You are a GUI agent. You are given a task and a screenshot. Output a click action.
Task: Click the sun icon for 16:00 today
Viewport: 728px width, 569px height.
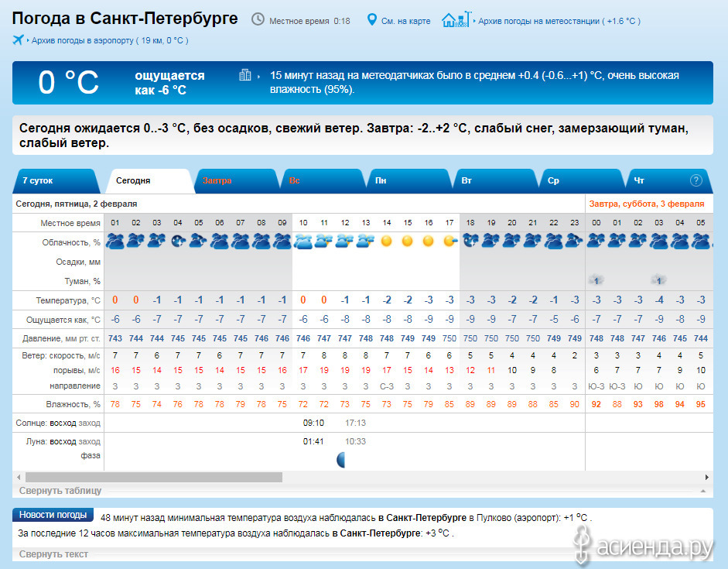click(x=429, y=241)
